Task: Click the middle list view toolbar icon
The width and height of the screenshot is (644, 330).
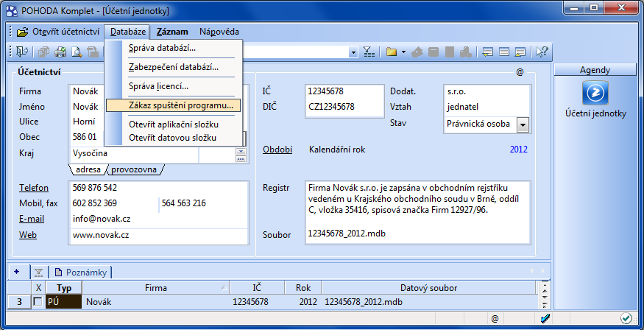Action: (504, 52)
